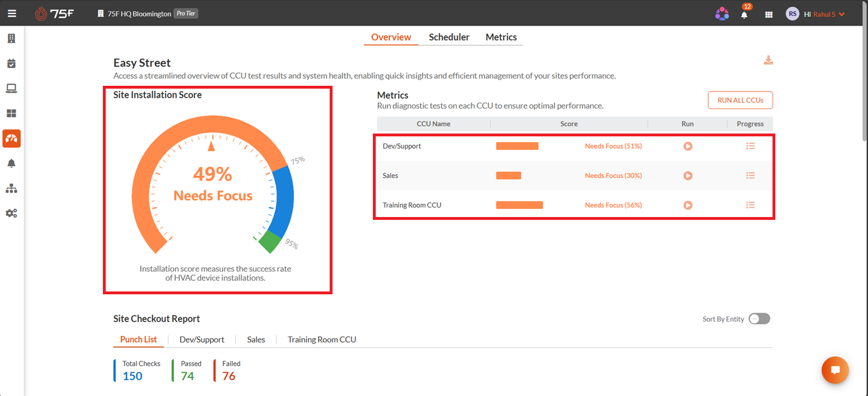The image size is (868, 396).
Task: Select the Dev/Support report tab
Action: coord(202,339)
